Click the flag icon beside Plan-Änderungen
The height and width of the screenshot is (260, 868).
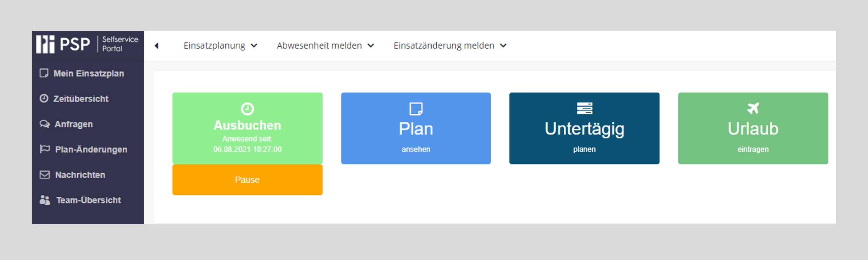coord(45,149)
